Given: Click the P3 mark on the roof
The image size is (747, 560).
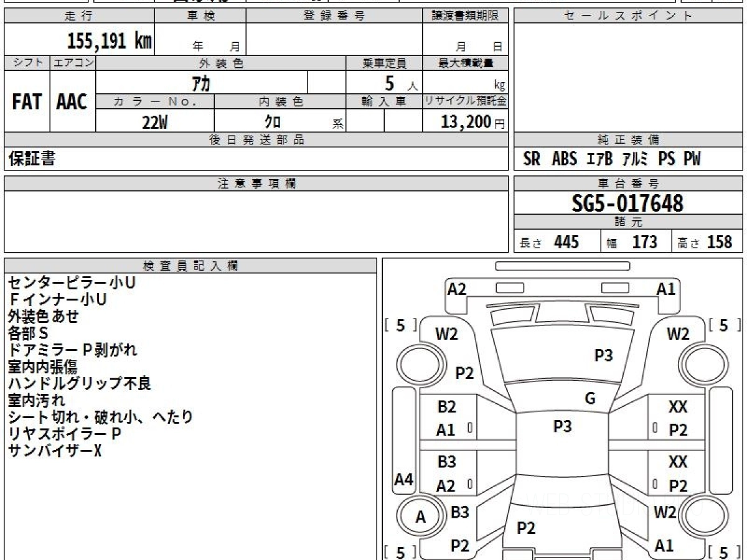Looking at the screenshot, I should pos(562,426).
